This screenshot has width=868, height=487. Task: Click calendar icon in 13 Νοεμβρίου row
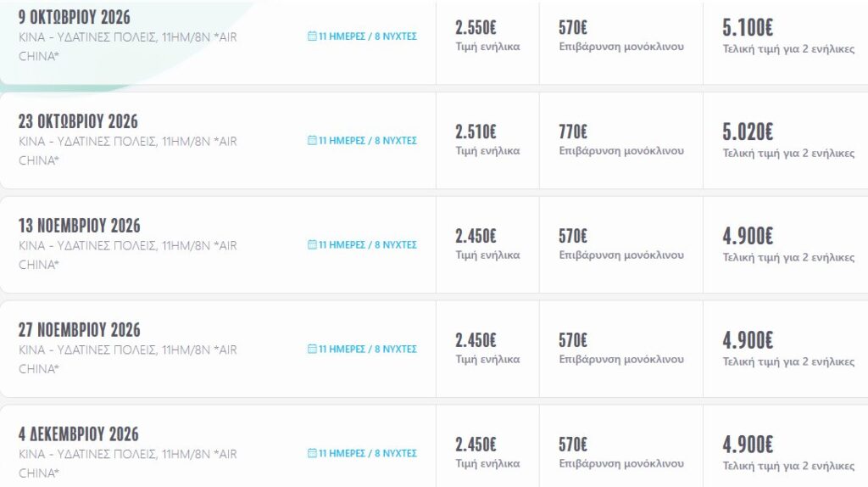(312, 244)
